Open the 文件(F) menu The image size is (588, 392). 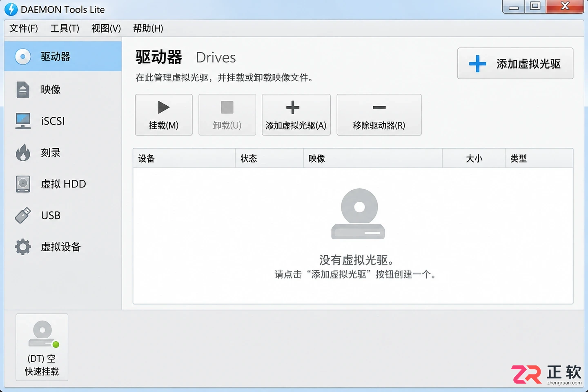pos(24,28)
